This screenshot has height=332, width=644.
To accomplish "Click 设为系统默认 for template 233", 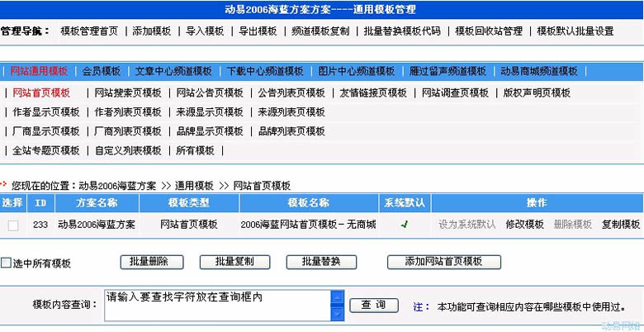I will pyautogui.click(x=467, y=225).
